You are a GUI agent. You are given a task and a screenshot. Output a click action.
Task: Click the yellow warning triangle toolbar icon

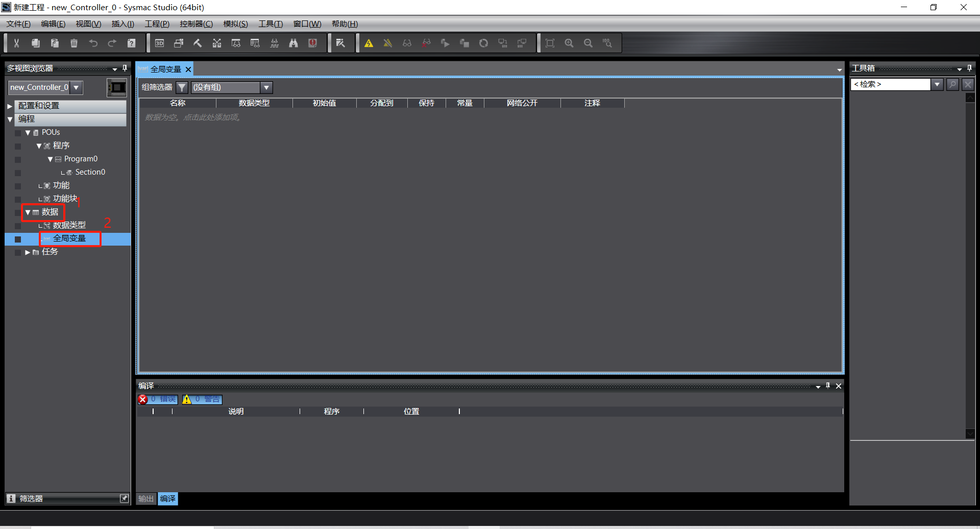(x=369, y=43)
